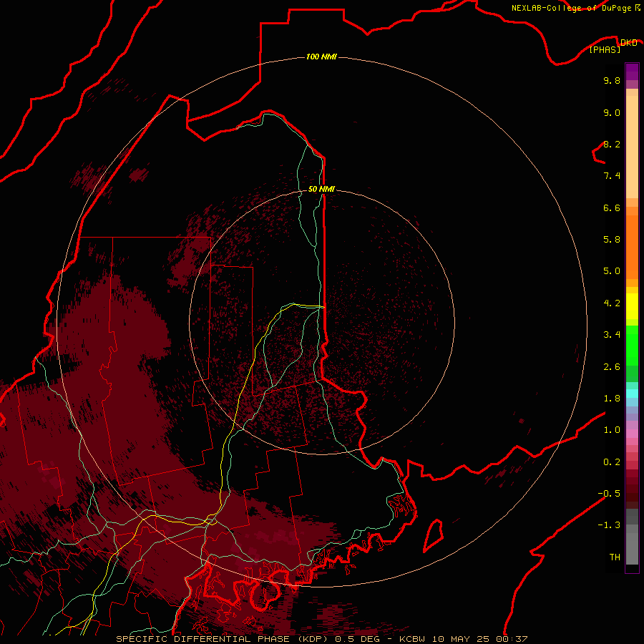The image size is (644, 644).
Task: Click the 3.4 scale value
Action: point(612,335)
